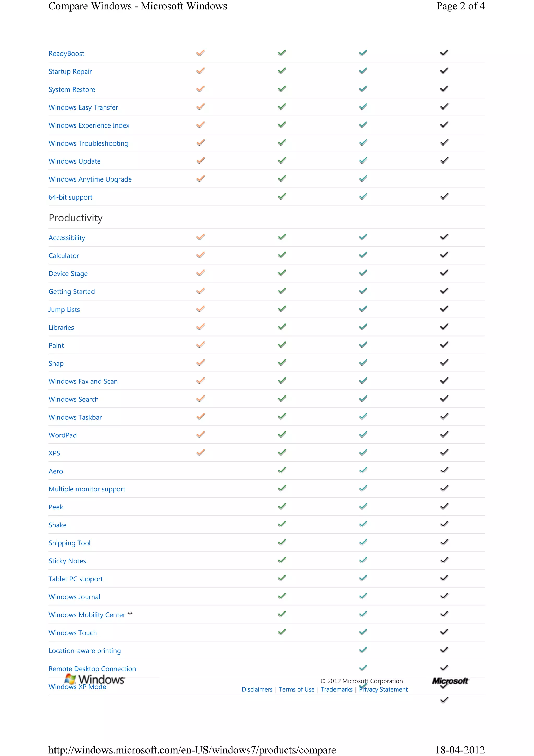
Task: Click the orange checkmark in the ReadyBoost row
Action: coord(200,53)
